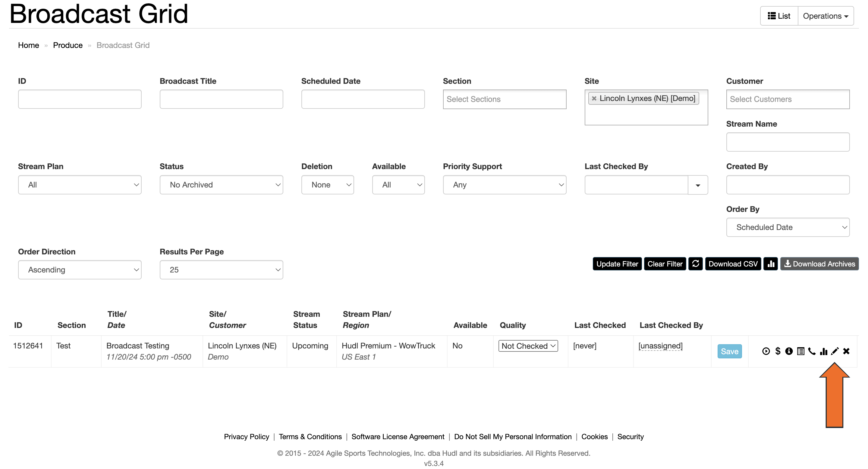This screenshot has width=868, height=469.
Task: Click the Download CSV button
Action: [733, 264]
